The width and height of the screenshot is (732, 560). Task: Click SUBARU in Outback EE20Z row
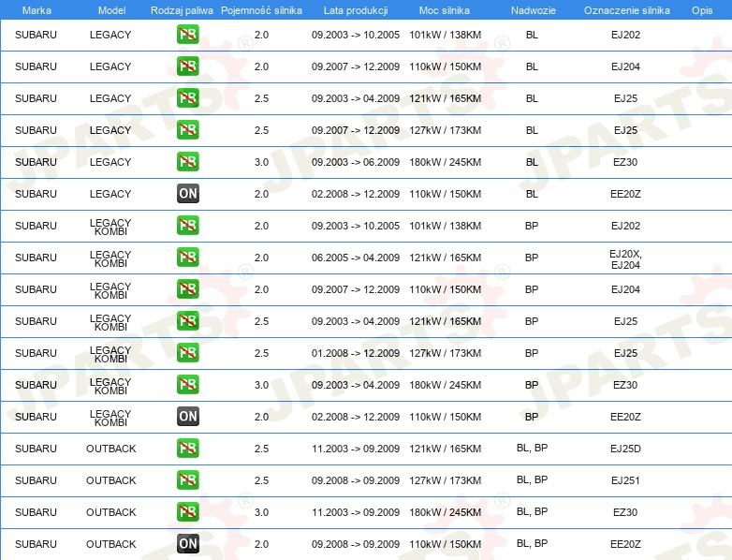(x=36, y=544)
